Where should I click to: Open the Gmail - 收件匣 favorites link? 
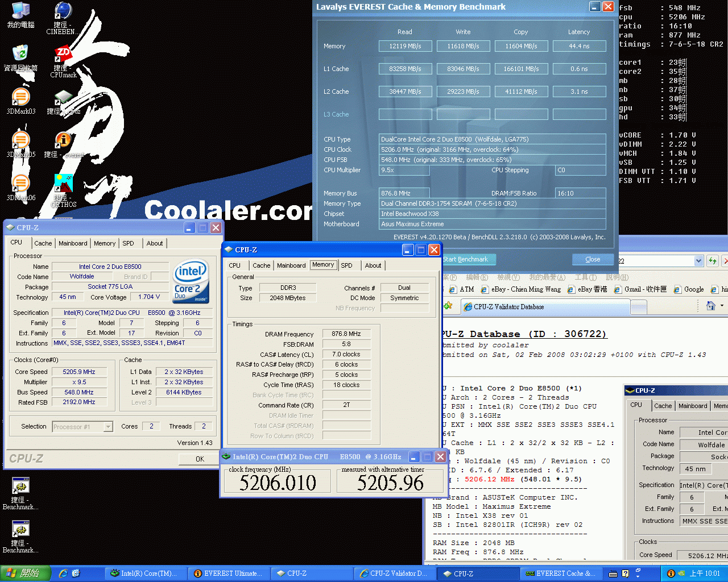coord(640,289)
